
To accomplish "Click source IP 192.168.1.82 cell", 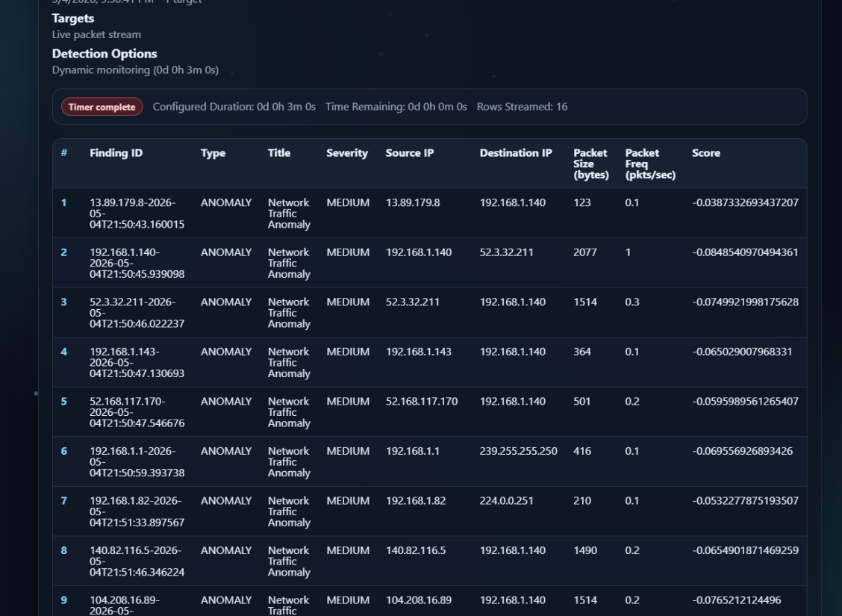I will click(x=416, y=501).
